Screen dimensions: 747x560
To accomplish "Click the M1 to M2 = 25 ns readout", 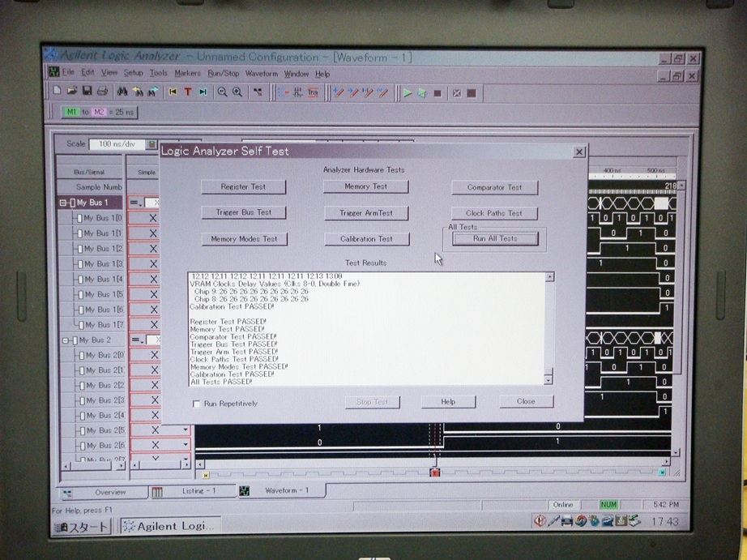I will point(99,113).
